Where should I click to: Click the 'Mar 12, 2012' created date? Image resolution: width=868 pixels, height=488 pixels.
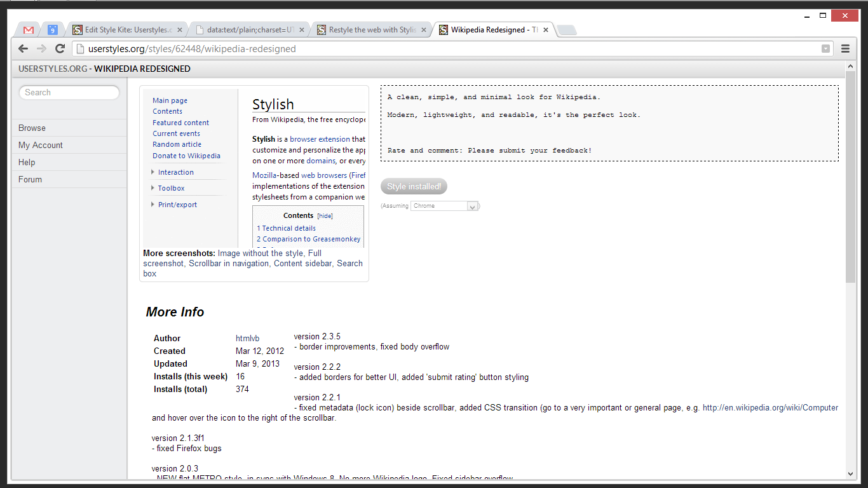coord(260,351)
